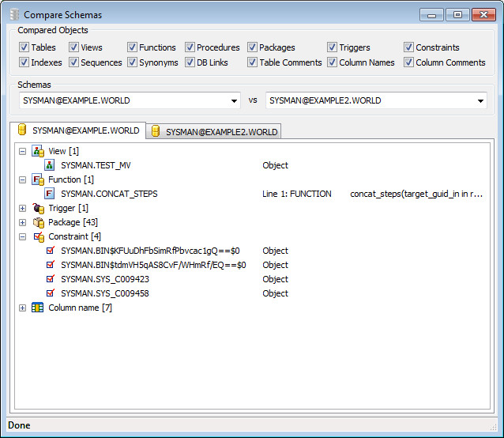Click the 'Line 1: FUNCTION' difference text

pyautogui.click(x=297, y=194)
